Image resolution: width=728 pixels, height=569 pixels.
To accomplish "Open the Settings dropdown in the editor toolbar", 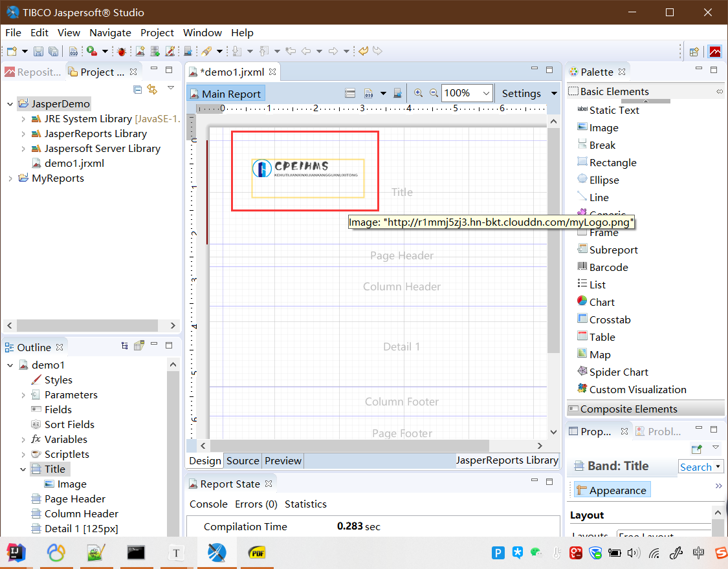I will pyautogui.click(x=553, y=92).
